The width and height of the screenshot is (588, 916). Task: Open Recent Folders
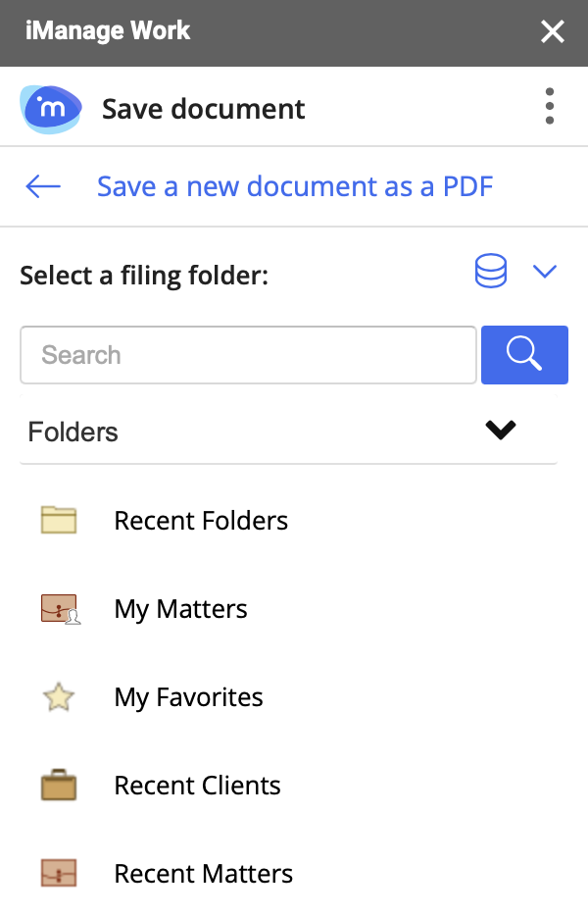[x=201, y=520]
